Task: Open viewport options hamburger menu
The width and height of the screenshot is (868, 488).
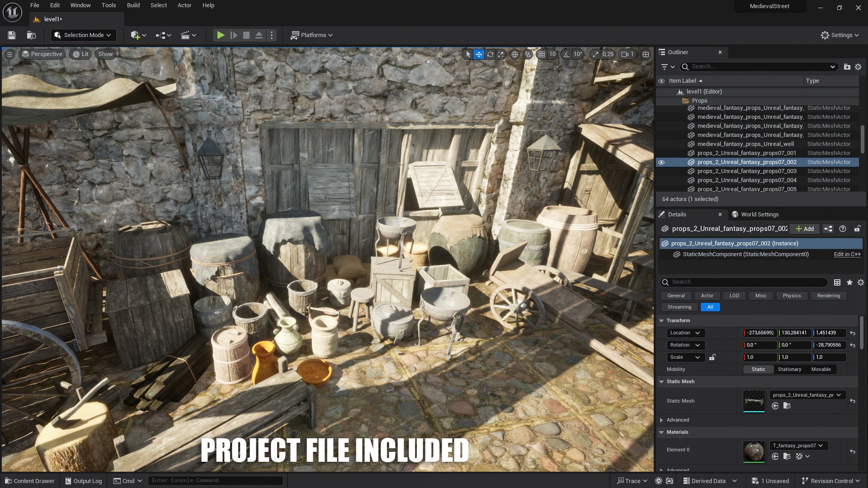Action: tap(9, 54)
